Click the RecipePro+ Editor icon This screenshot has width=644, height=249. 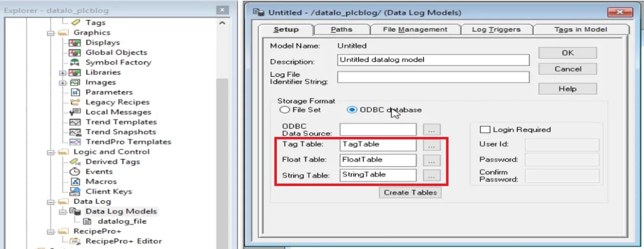[x=75, y=241]
